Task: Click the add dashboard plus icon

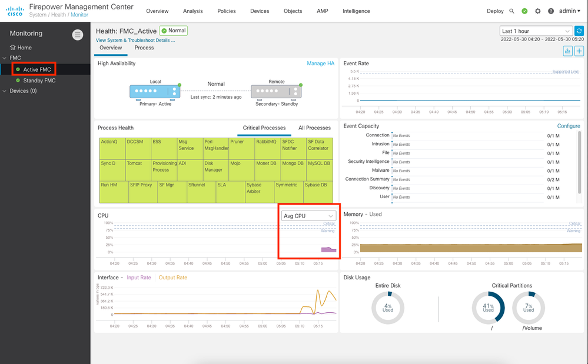Action: (x=579, y=51)
